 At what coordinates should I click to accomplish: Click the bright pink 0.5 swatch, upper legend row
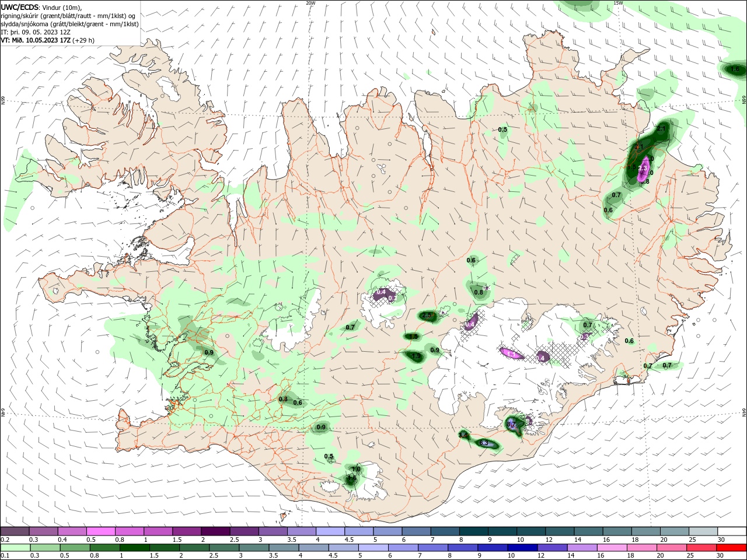pyautogui.click(x=100, y=531)
